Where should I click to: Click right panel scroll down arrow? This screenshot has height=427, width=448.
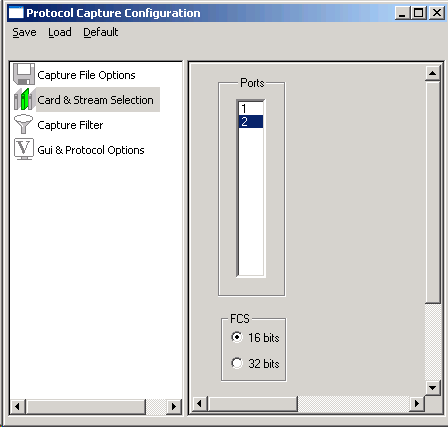point(433,388)
